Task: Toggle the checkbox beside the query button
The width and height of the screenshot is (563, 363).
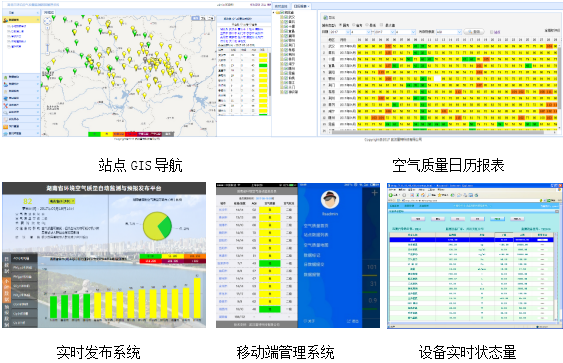Action: pyautogui.click(x=491, y=32)
